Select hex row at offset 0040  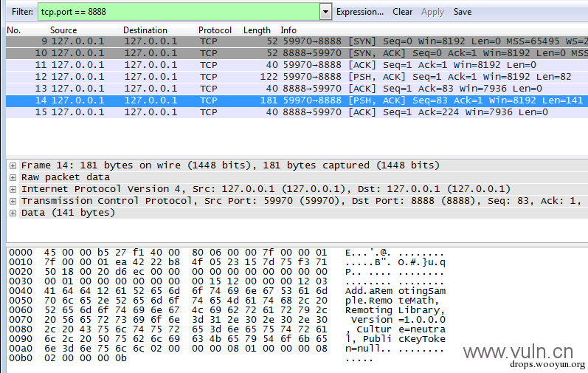pos(227,291)
